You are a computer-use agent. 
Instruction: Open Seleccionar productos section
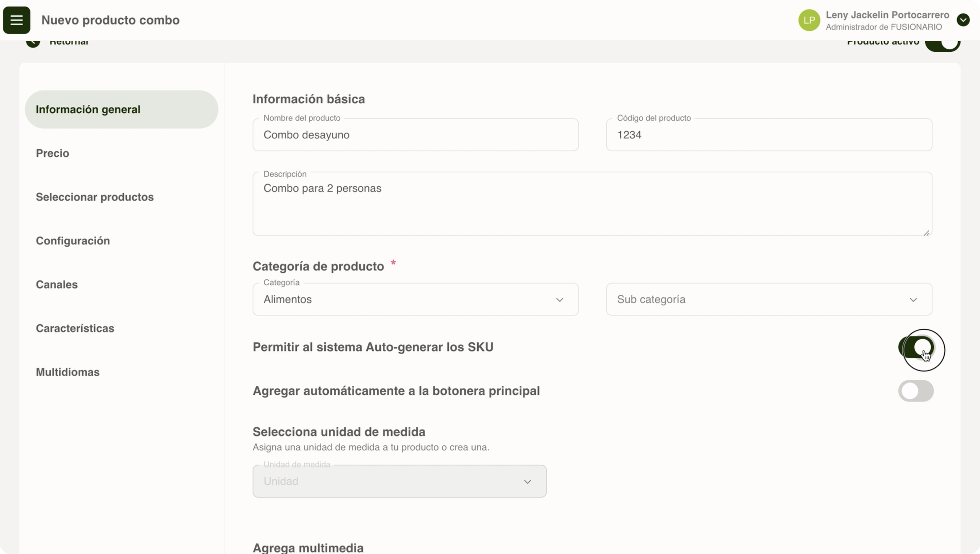pyautogui.click(x=95, y=197)
